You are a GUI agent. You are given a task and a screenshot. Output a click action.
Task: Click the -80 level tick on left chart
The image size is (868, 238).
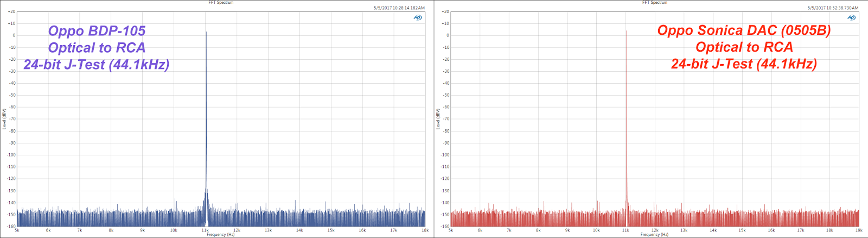[x=11, y=131]
